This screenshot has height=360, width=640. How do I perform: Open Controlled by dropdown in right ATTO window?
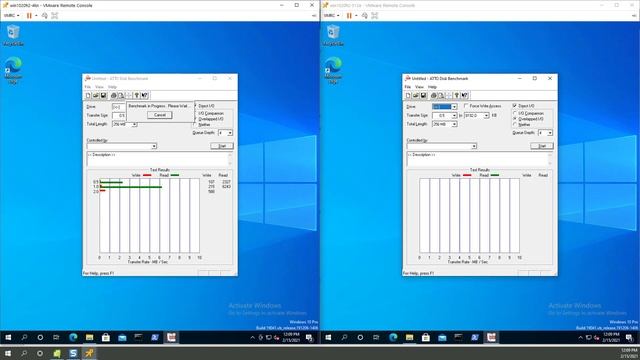pyautogui.click(x=474, y=146)
